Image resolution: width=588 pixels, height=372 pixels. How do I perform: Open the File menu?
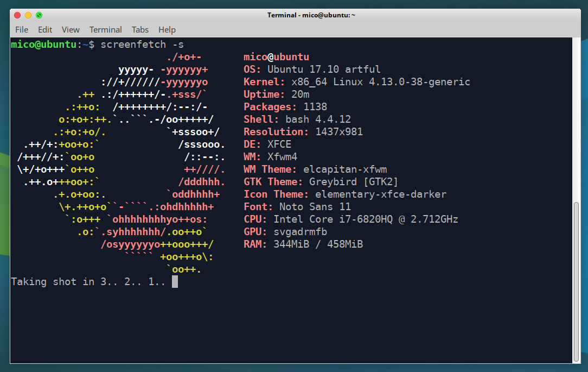tap(21, 30)
